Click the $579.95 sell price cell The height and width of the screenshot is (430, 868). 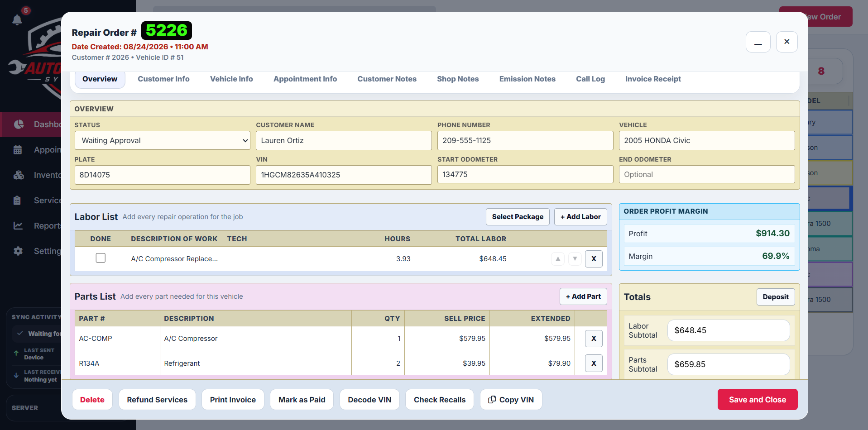click(447, 339)
